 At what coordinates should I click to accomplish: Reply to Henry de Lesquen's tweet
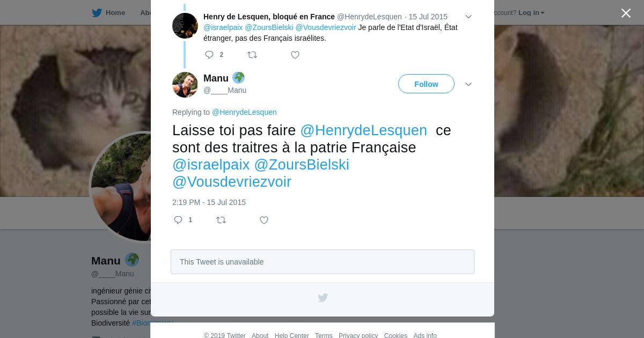pos(209,55)
